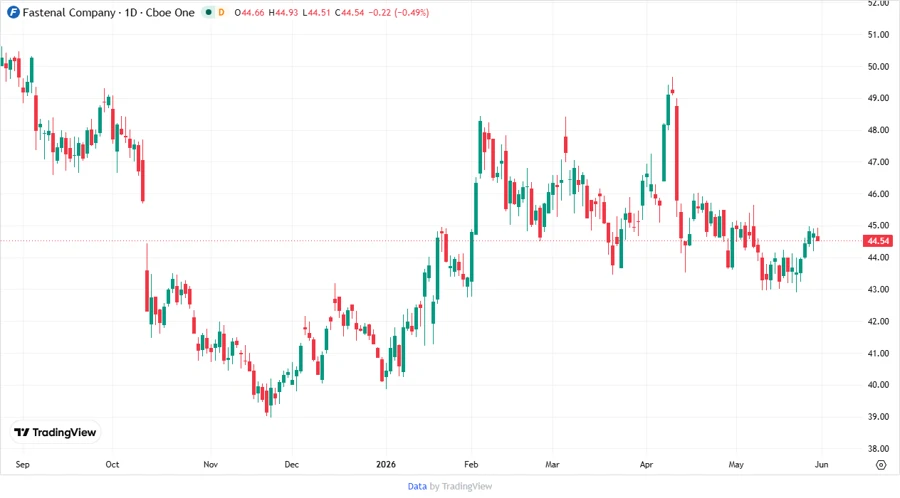Select the 44.54 current price label
The width and height of the screenshot is (900, 498).
[878, 241]
